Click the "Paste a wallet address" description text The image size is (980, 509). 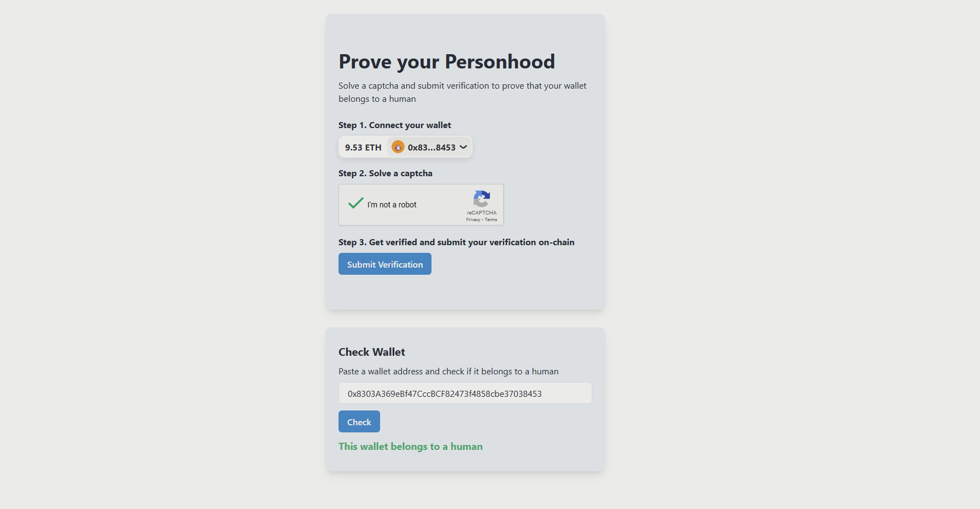click(448, 371)
